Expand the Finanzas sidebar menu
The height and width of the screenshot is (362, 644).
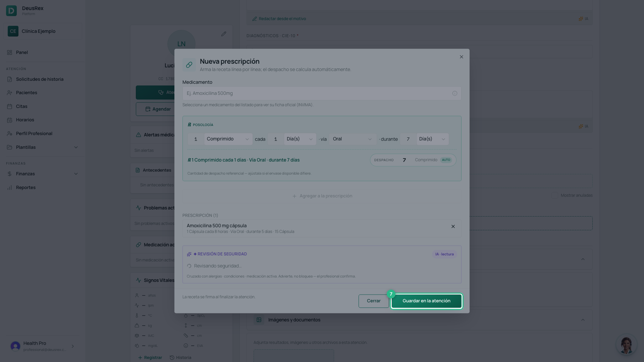(43, 174)
